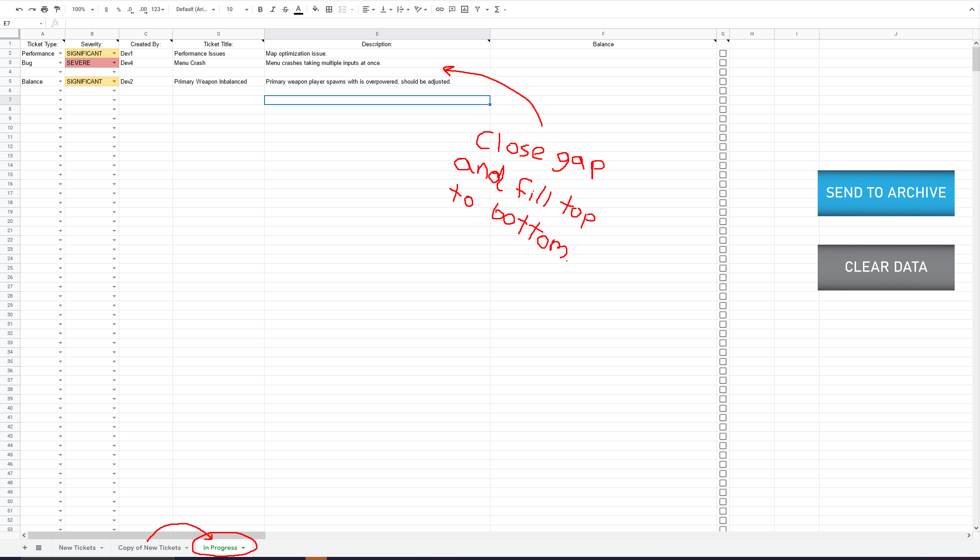980x560 pixels.
Task: Insert a chart
Action: [465, 9]
